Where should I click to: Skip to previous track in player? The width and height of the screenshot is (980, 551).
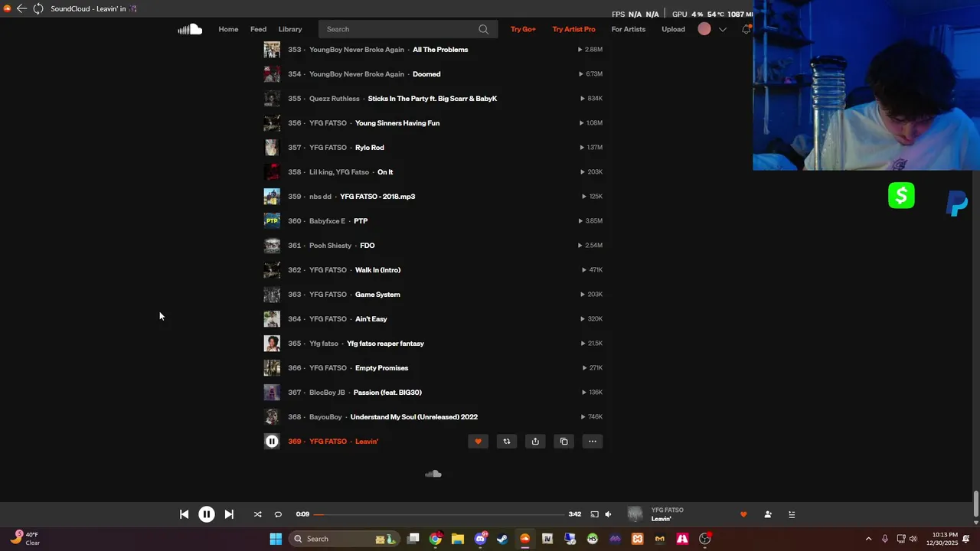click(x=184, y=514)
